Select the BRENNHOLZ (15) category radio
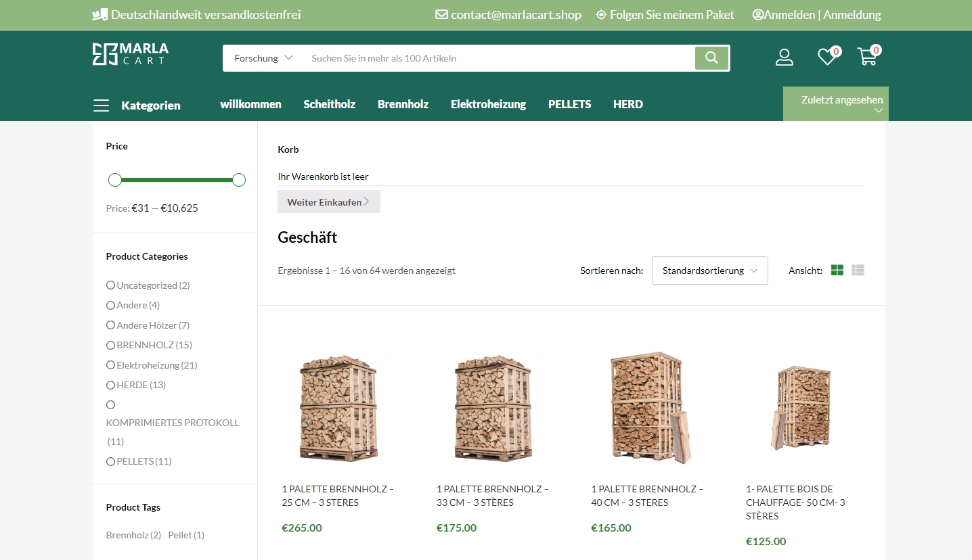 pos(110,345)
